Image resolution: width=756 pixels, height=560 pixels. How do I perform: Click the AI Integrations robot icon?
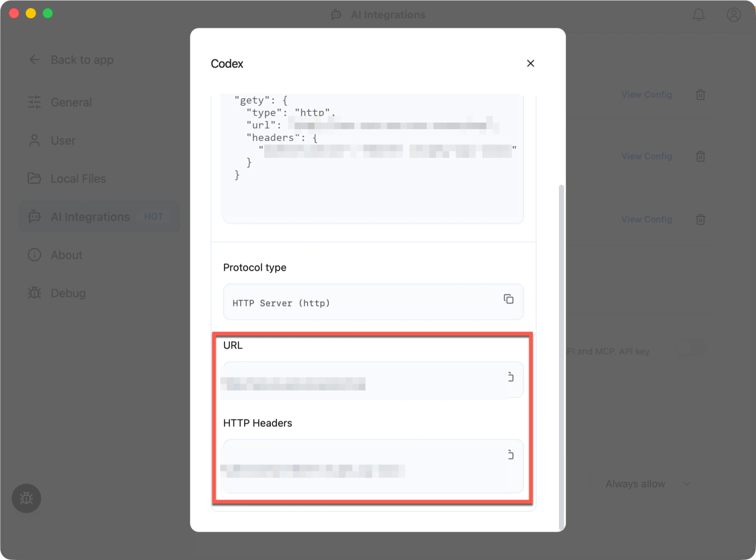(x=34, y=217)
